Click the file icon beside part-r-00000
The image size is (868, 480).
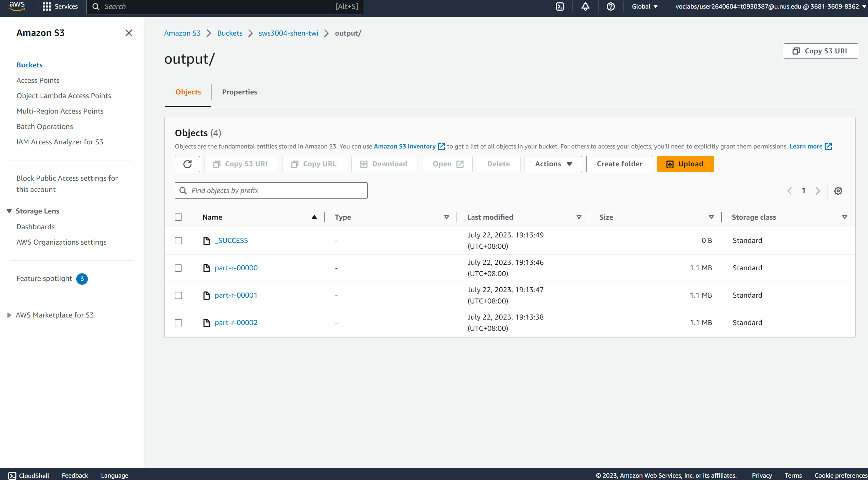(206, 268)
